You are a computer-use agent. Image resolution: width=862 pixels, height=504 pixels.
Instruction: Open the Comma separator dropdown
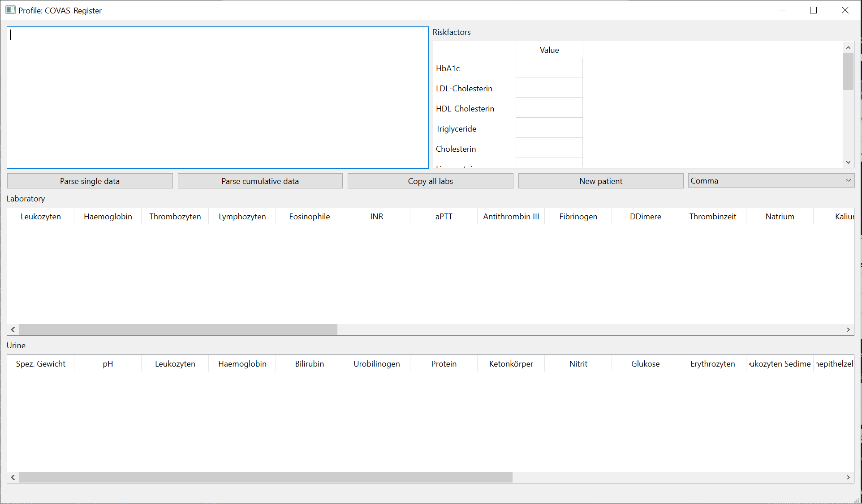771,180
